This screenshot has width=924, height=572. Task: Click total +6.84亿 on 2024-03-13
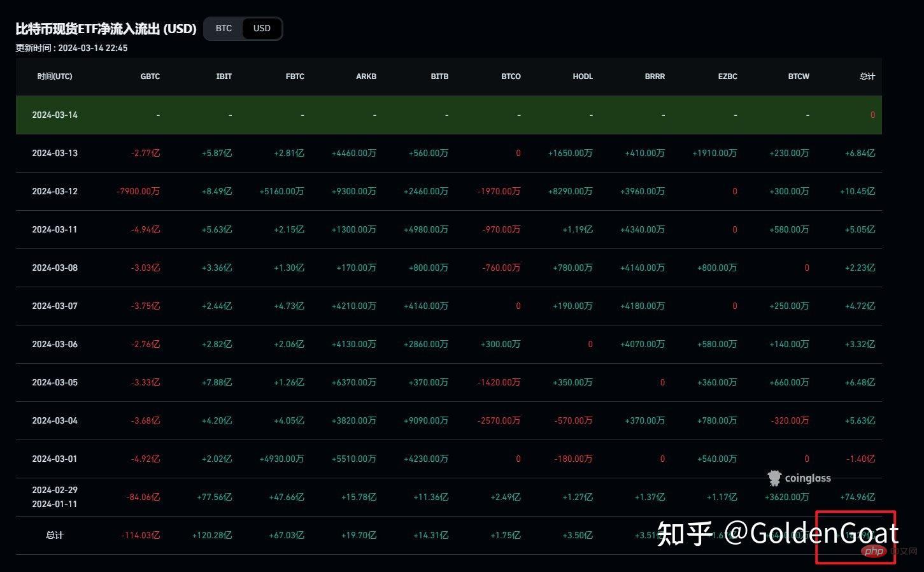[x=860, y=154]
